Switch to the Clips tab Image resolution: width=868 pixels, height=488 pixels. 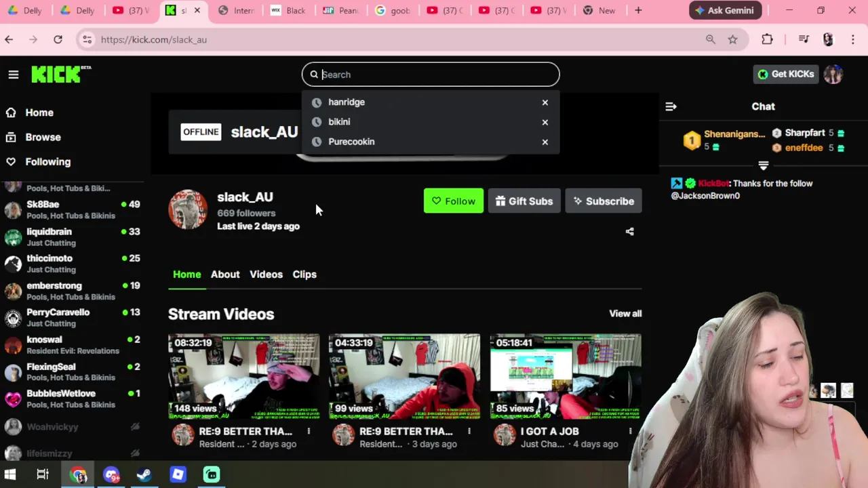coord(304,274)
